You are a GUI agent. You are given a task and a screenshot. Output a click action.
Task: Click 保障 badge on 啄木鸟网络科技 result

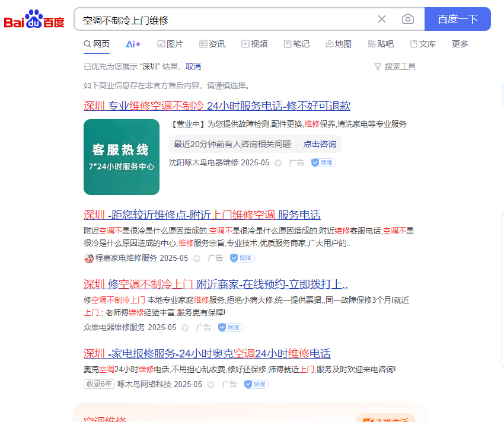256,385
